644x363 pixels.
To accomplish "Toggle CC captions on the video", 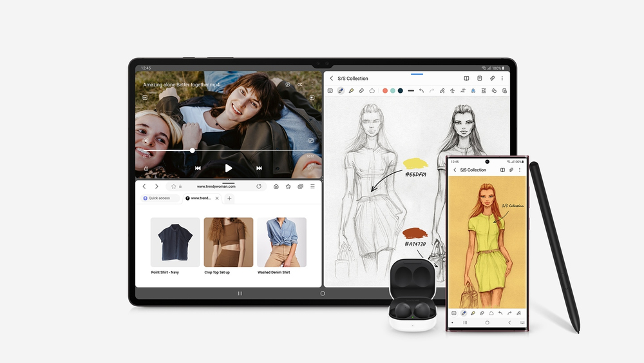I will (299, 84).
